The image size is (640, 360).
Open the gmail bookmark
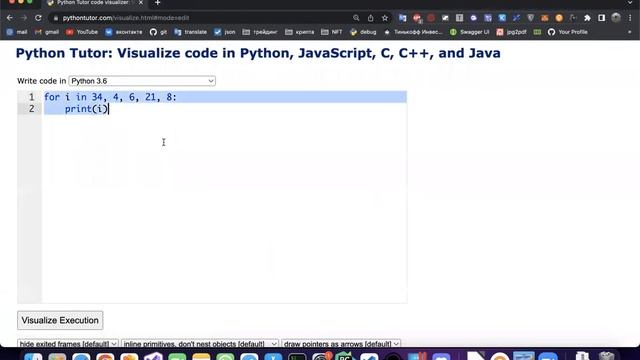point(47,32)
